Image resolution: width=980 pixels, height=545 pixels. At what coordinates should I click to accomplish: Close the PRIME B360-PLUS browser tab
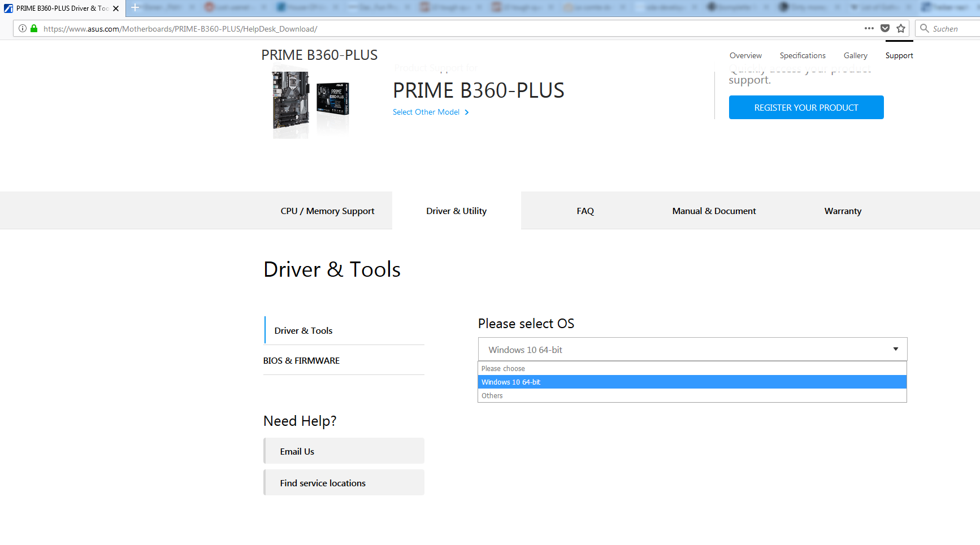point(116,8)
